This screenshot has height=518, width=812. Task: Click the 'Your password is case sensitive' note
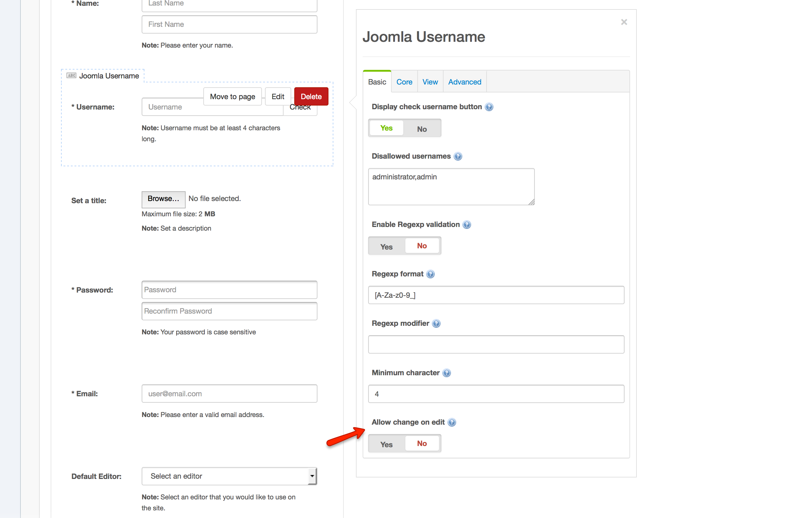(x=208, y=332)
